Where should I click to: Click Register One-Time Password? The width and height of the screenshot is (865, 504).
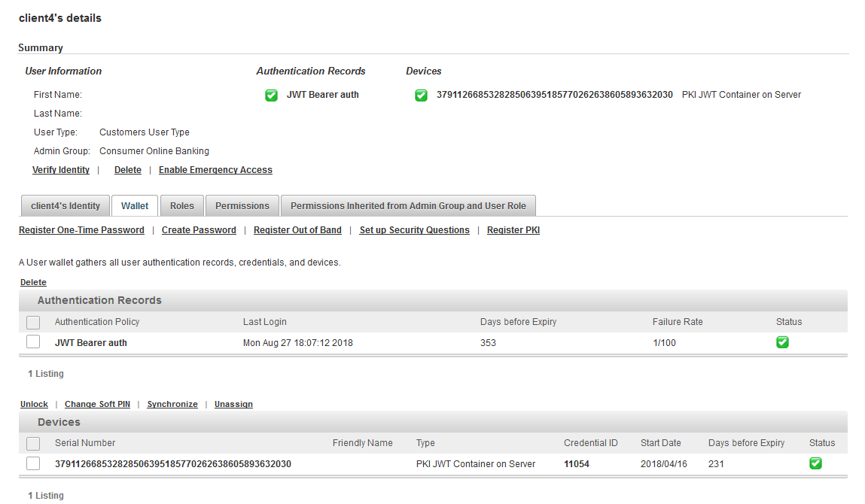(81, 229)
